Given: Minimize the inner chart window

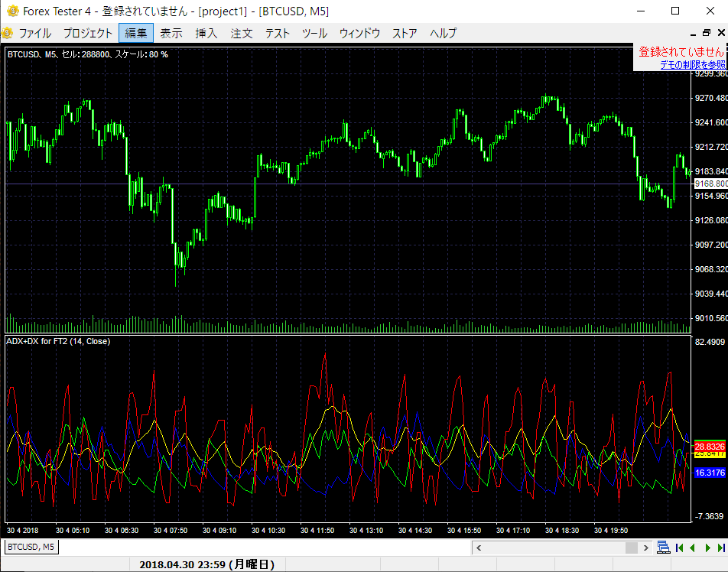Looking at the screenshot, I should [x=693, y=34].
